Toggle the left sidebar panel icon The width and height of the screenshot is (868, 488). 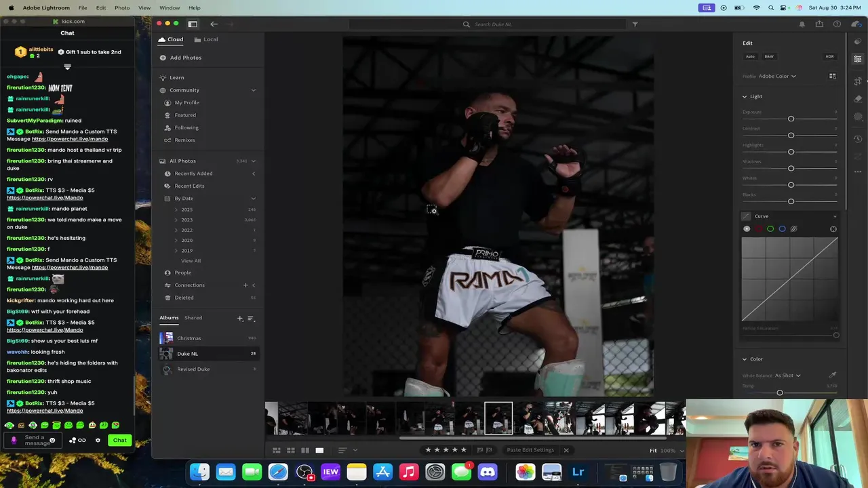click(193, 24)
